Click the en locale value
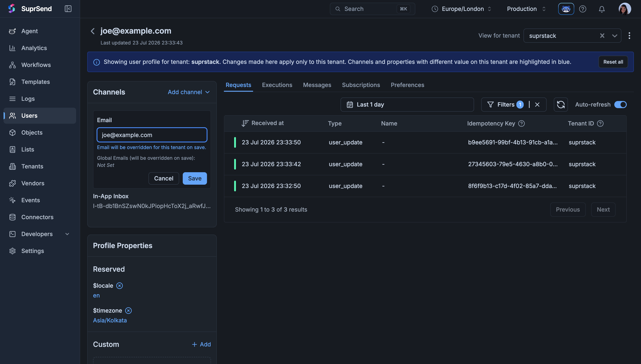This screenshot has width=641, height=364. point(96,295)
